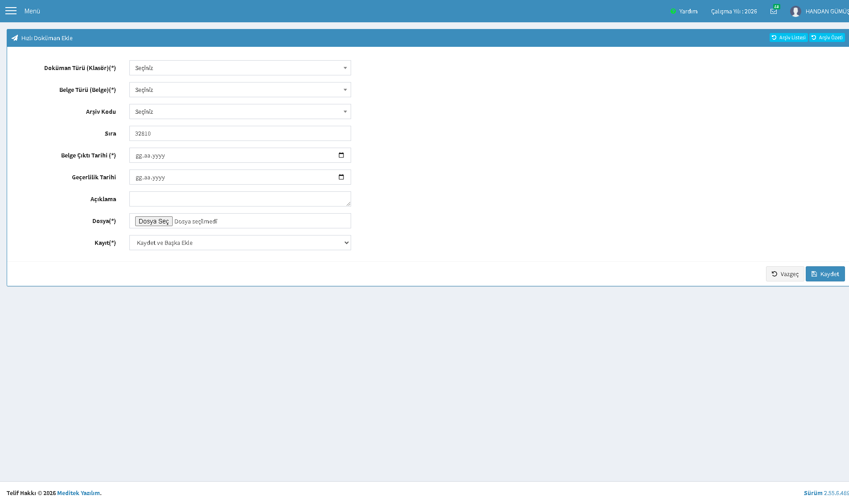This screenshot has width=849, height=504.
Task: Open the Arşiv Kodu dropdown
Action: [x=240, y=112]
